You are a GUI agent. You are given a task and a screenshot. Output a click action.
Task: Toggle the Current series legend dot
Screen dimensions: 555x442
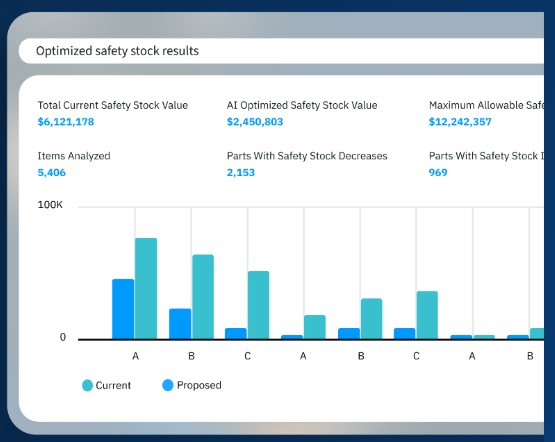pyautogui.click(x=87, y=385)
